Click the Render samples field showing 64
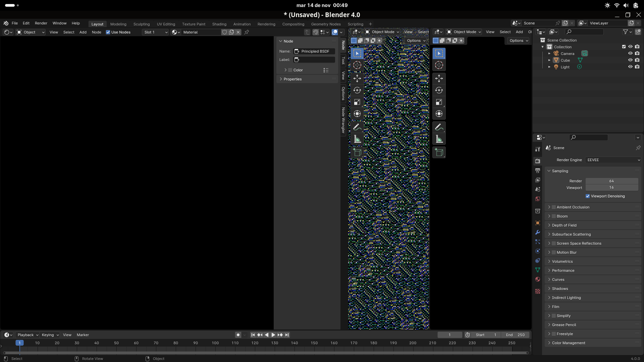This screenshot has height=362, width=644. [612, 181]
